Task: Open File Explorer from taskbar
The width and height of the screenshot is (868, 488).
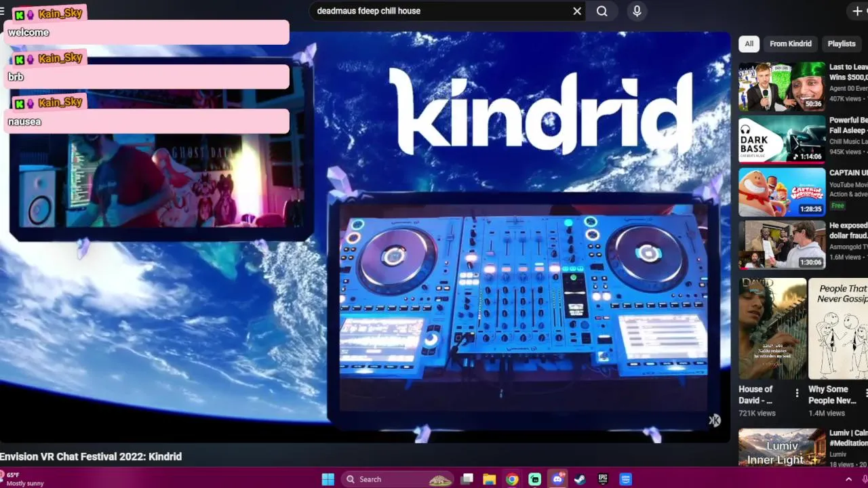Action: tap(489, 479)
